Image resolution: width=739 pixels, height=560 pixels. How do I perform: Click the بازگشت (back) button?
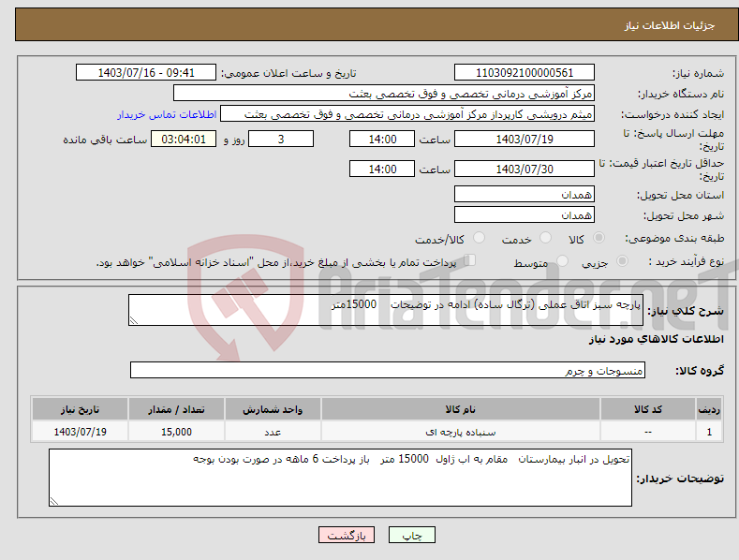(x=347, y=535)
